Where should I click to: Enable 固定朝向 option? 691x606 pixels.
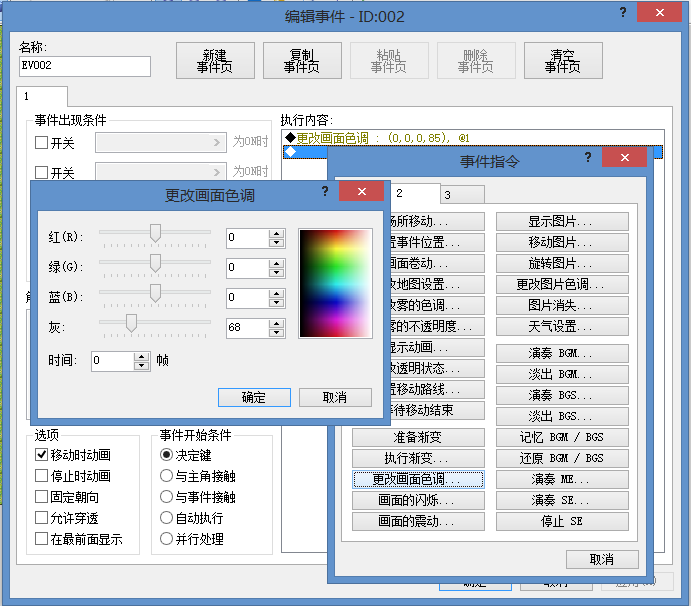point(41,497)
